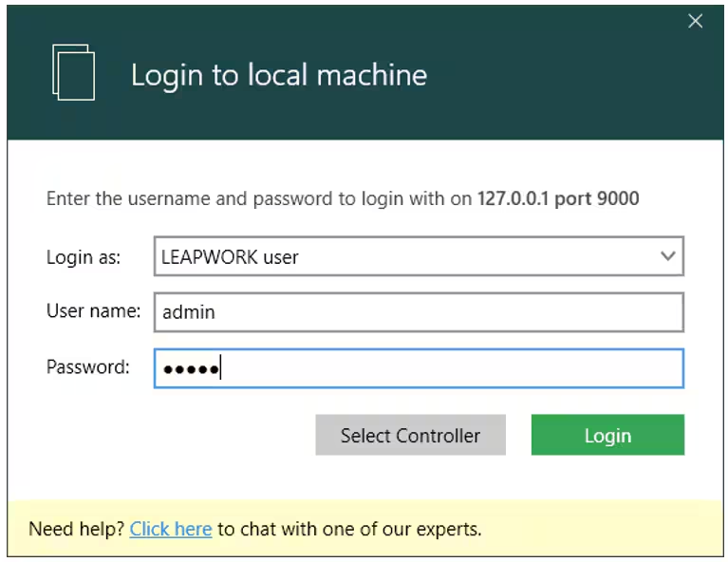
Task: Click the masked password dots
Action: (190, 369)
